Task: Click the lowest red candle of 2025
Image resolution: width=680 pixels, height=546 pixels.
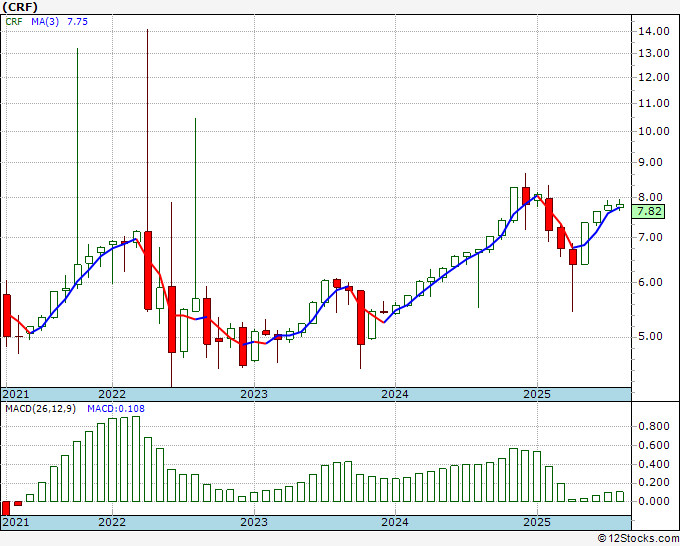Action: tap(573, 257)
